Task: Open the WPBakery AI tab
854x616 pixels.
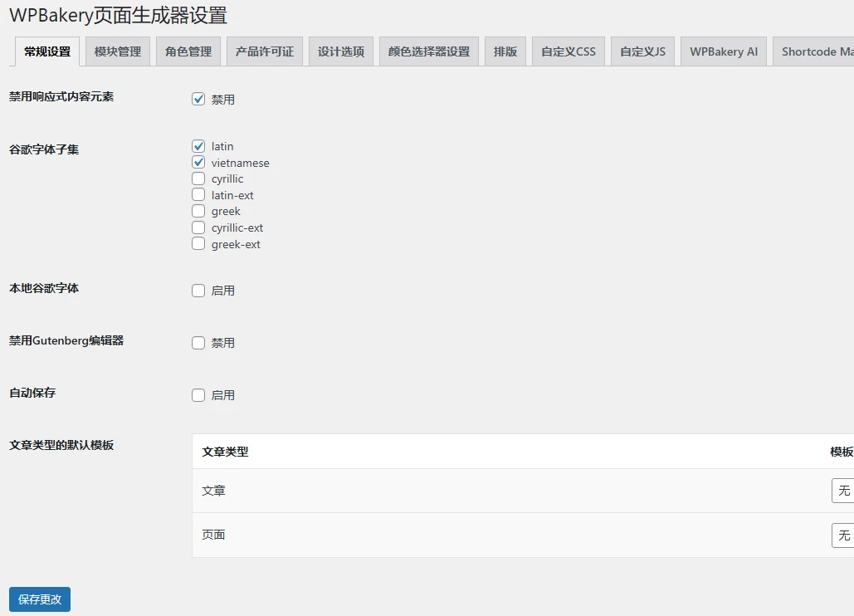Action: point(723,51)
